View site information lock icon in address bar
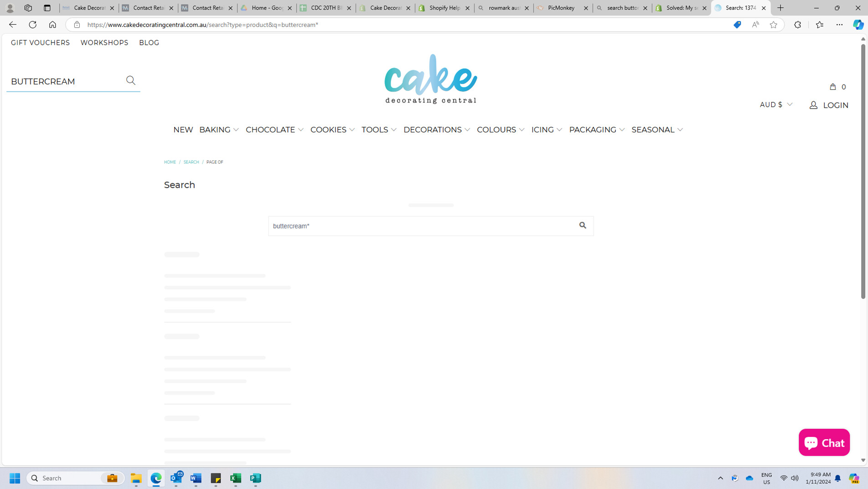This screenshot has width=868, height=489. tap(77, 25)
